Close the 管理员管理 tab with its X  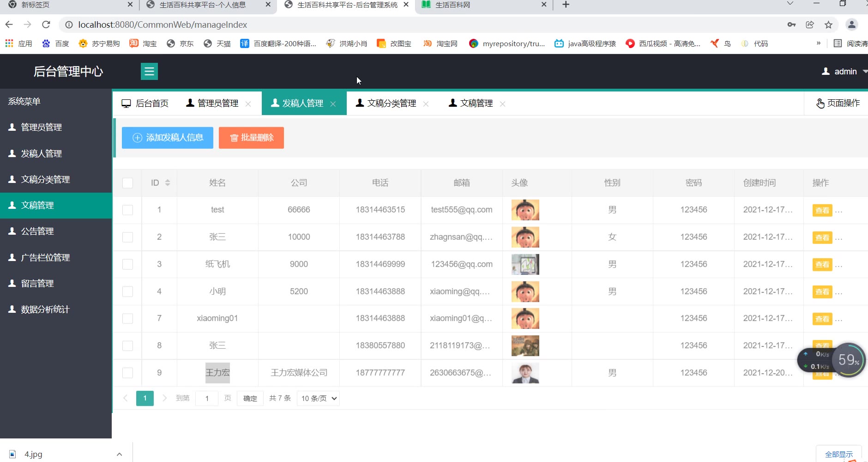[248, 104]
